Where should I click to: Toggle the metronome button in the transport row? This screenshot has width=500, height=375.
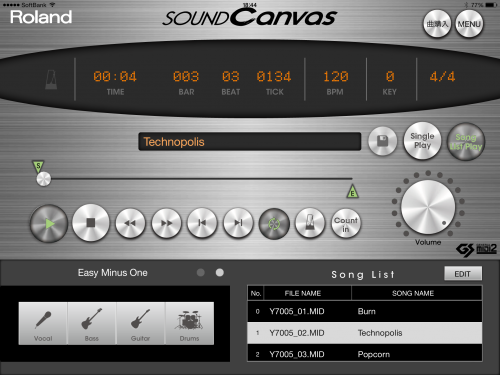(x=310, y=223)
